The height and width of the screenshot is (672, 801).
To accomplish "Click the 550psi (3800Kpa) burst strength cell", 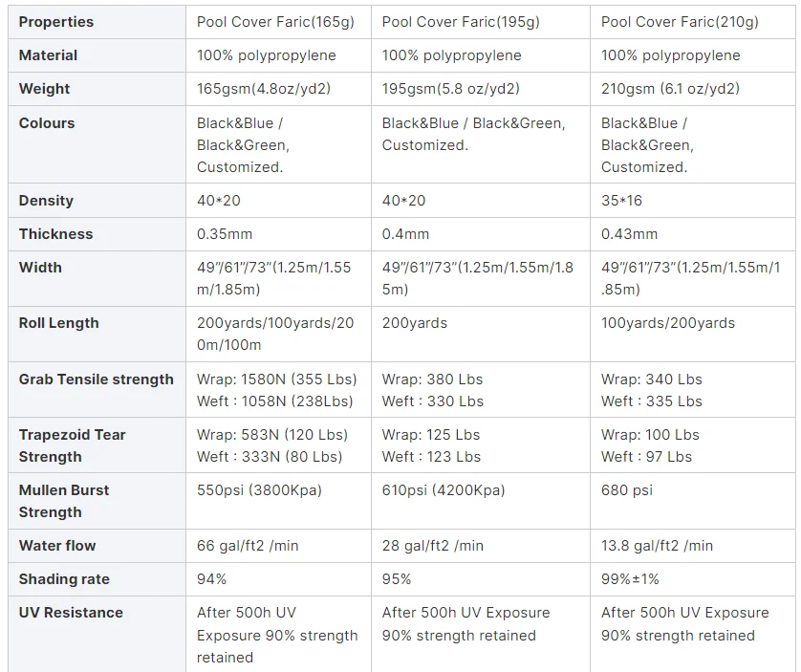I will coord(259,490).
